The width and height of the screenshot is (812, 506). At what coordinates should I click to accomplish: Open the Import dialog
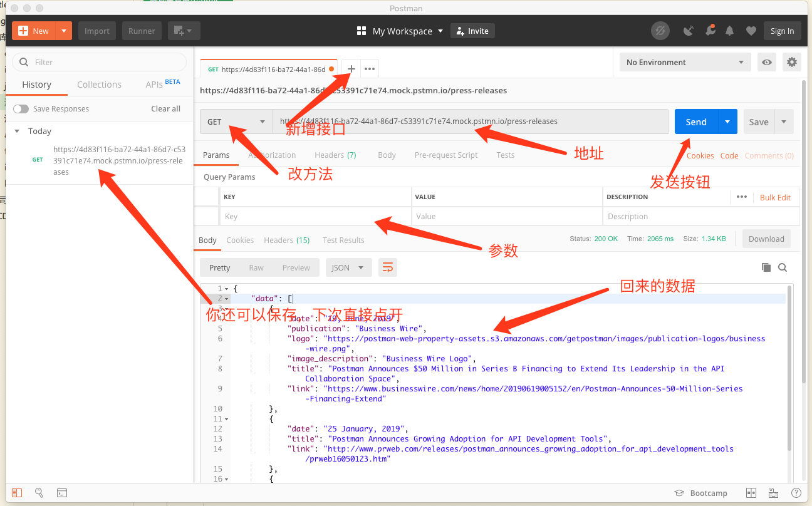[x=97, y=31]
